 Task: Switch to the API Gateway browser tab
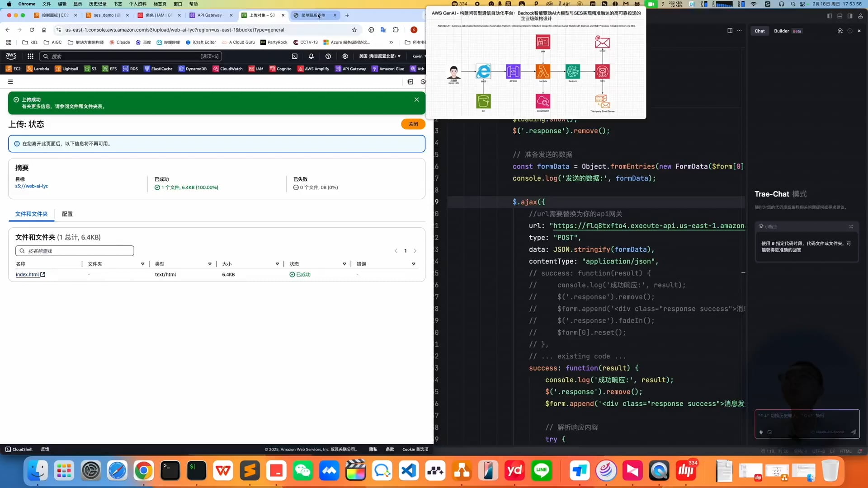pyautogui.click(x=209, y=15)
